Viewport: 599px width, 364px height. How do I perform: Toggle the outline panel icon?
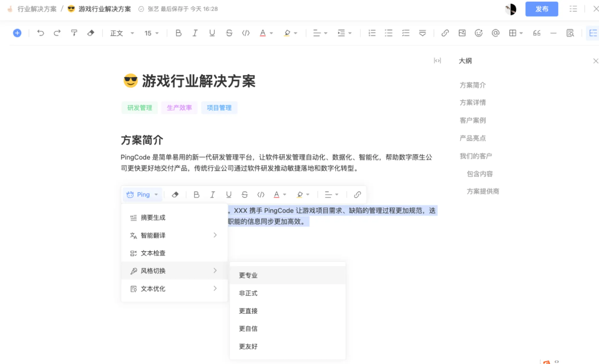[x=593, y=33]
